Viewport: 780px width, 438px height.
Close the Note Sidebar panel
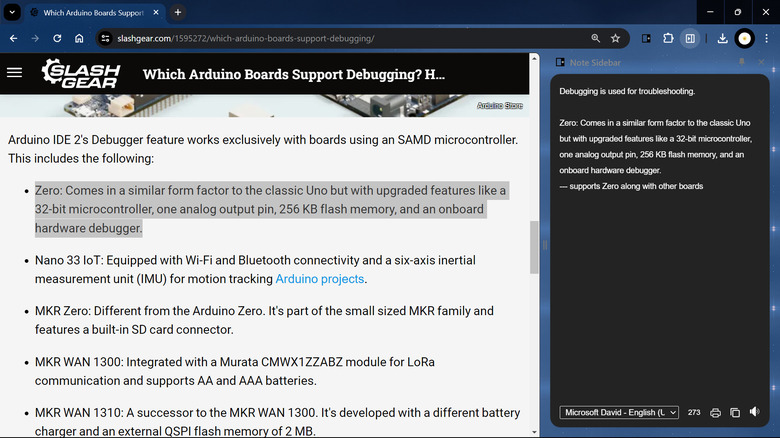tap(762, 62)
